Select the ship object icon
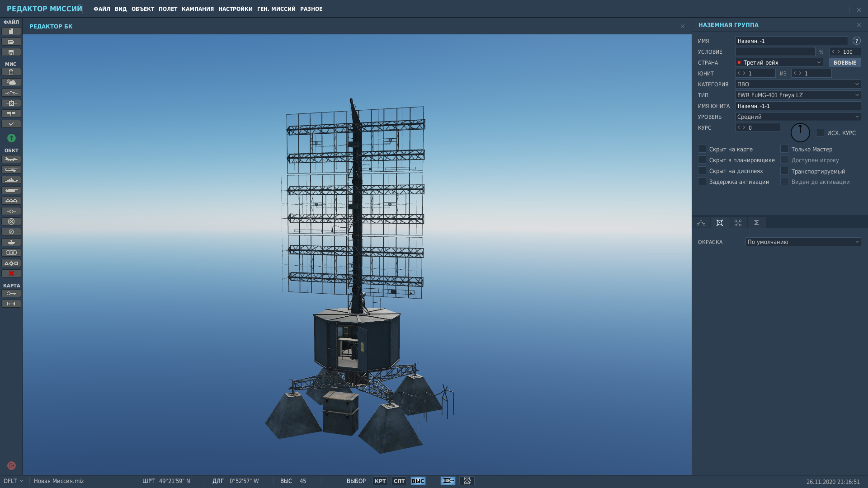Viewport: 868px width, 488px height. pyautogui.click(x=11, y=180)
